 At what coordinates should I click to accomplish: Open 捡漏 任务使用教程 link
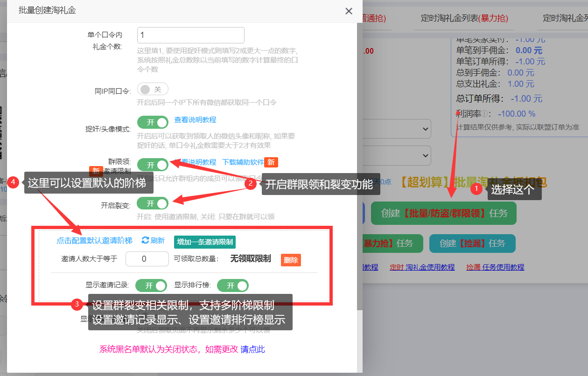tap(495, 267)
